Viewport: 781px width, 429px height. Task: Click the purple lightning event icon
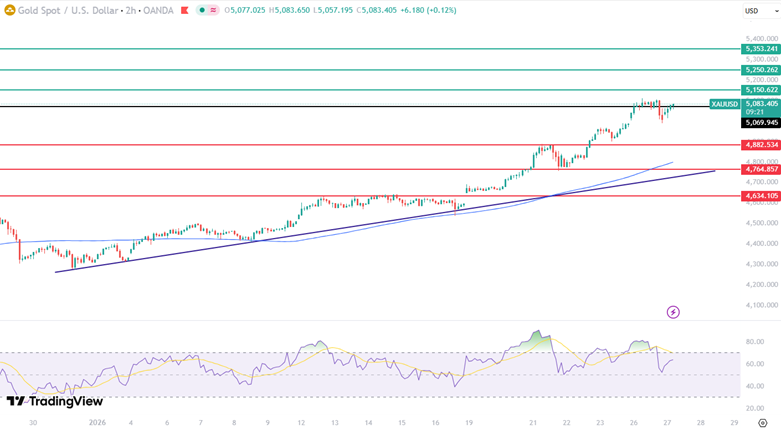673,312
